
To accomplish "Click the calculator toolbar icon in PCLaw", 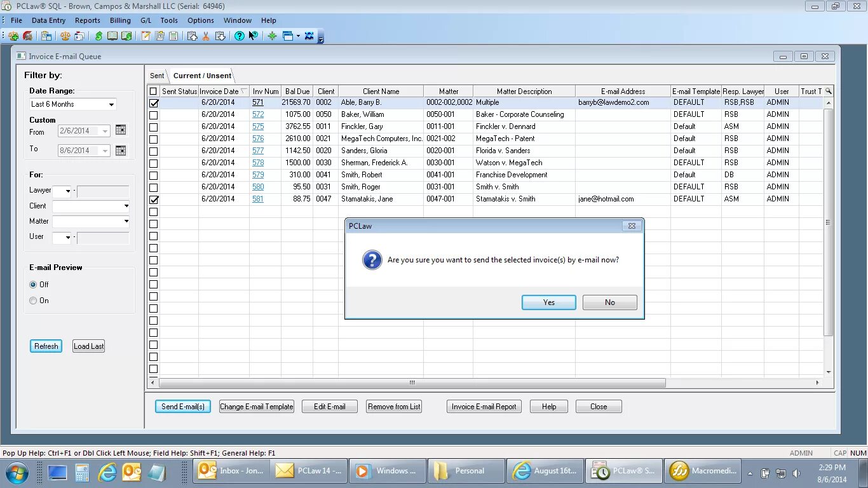I will [173, 36].
